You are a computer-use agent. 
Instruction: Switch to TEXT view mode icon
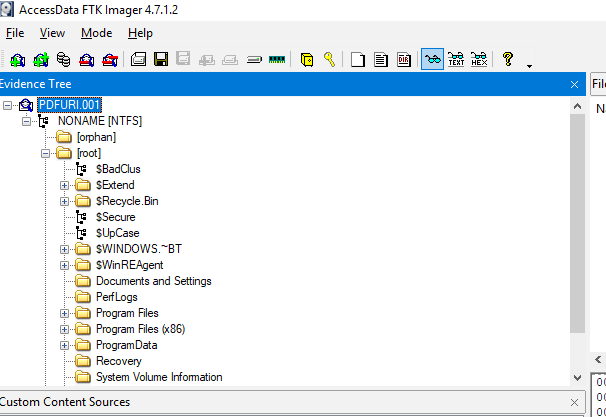pyautogui.click(x=456, y=60)
